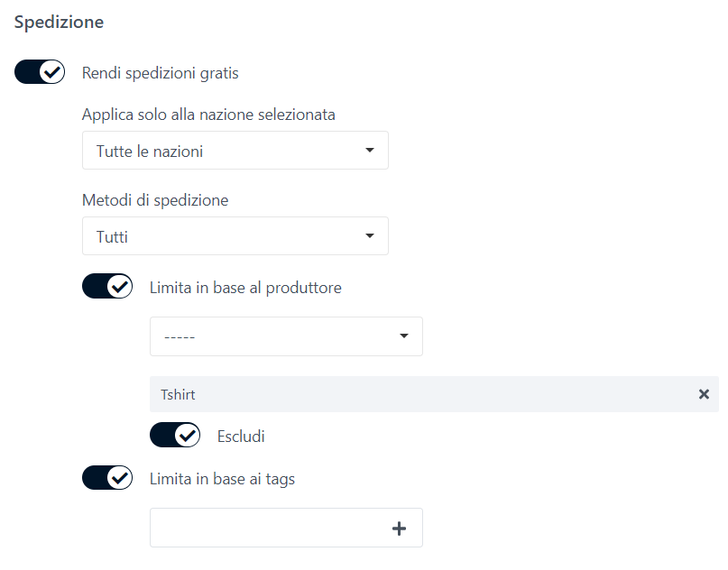
Task: Disable the Rendi spedizioni gratis switch
Action: (x=40, y=72)
